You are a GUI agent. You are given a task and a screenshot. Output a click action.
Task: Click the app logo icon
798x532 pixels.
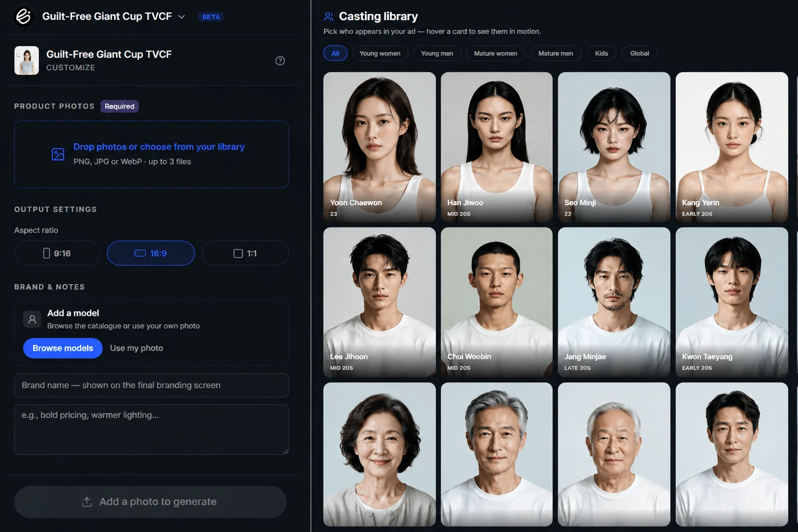point(23,17)
